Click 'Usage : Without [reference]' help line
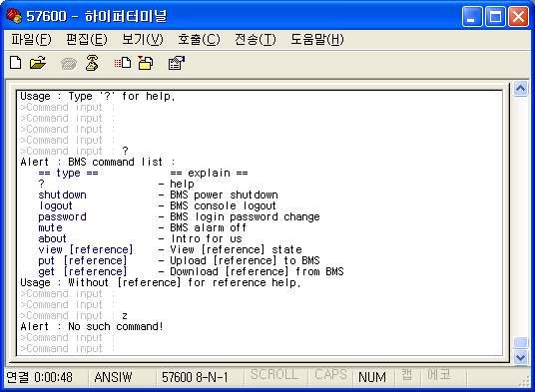535x392 pixels. click(x=161, y=283)
